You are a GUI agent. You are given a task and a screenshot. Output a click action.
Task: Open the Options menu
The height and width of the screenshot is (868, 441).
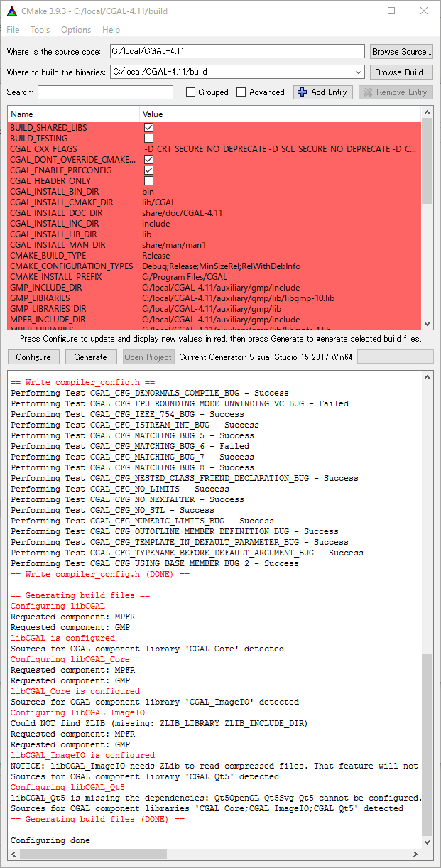tap(76, 30)
